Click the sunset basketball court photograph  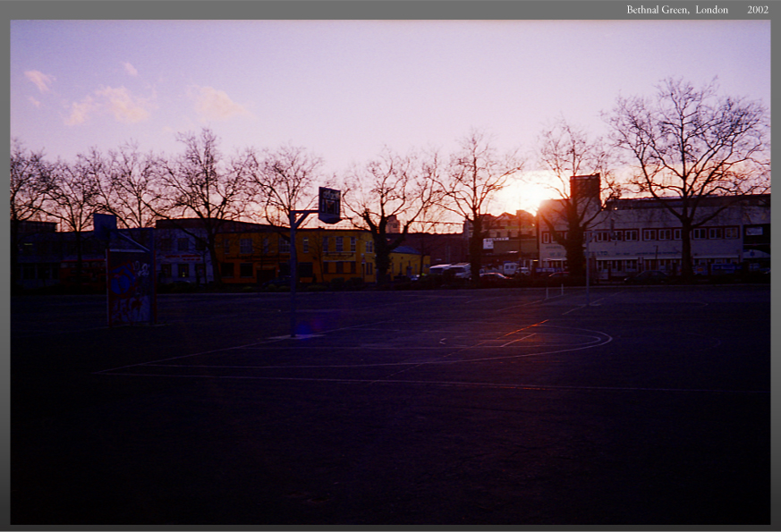point(390,272)
